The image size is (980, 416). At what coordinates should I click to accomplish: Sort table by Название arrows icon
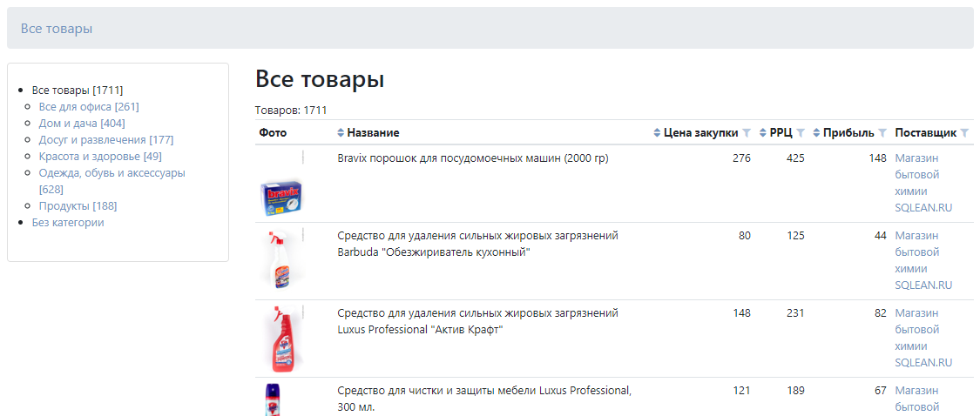[341, 133]
